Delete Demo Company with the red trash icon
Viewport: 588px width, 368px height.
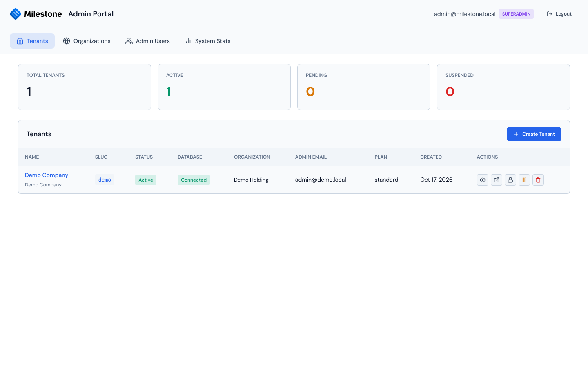click(538, 180)
